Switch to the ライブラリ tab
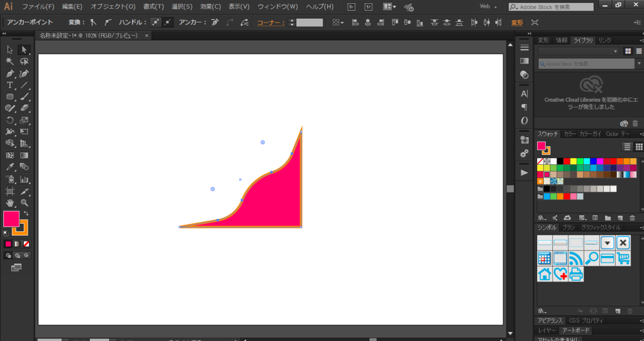The width and height of the screenshot is (644, 341). coord(583,40)
